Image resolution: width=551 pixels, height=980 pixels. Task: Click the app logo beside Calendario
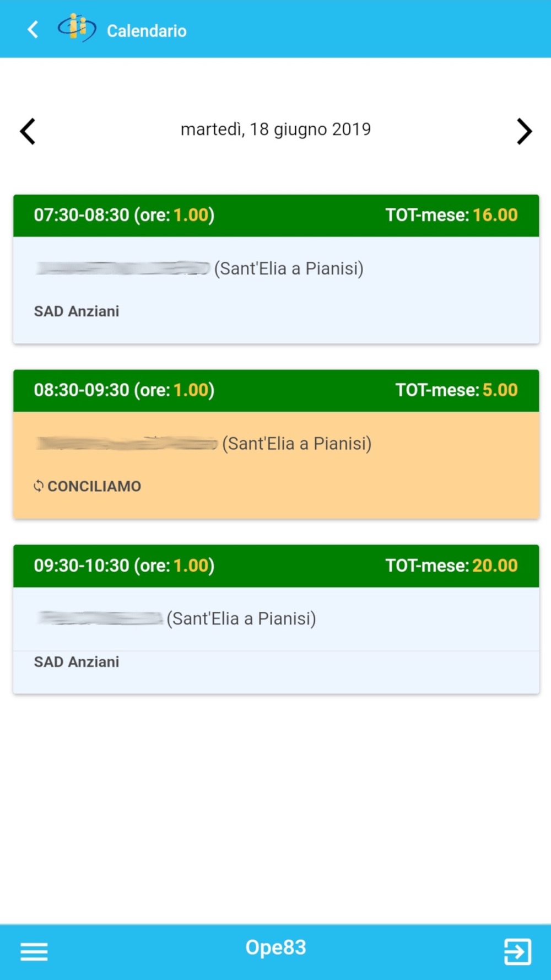point(77,28)
